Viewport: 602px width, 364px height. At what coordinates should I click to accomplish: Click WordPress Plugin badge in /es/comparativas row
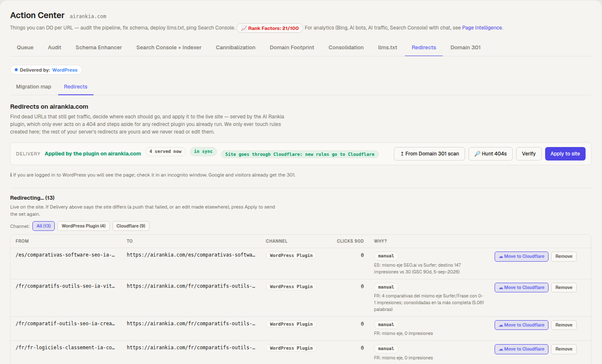291,255
